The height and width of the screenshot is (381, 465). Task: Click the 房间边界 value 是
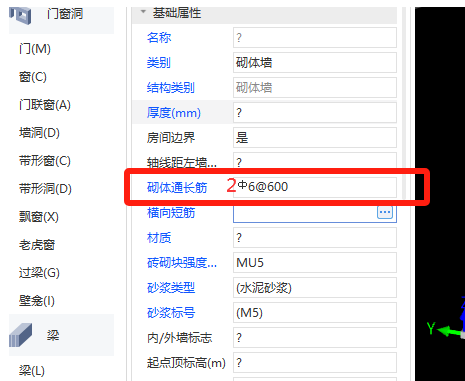click(x=315, y=137)
